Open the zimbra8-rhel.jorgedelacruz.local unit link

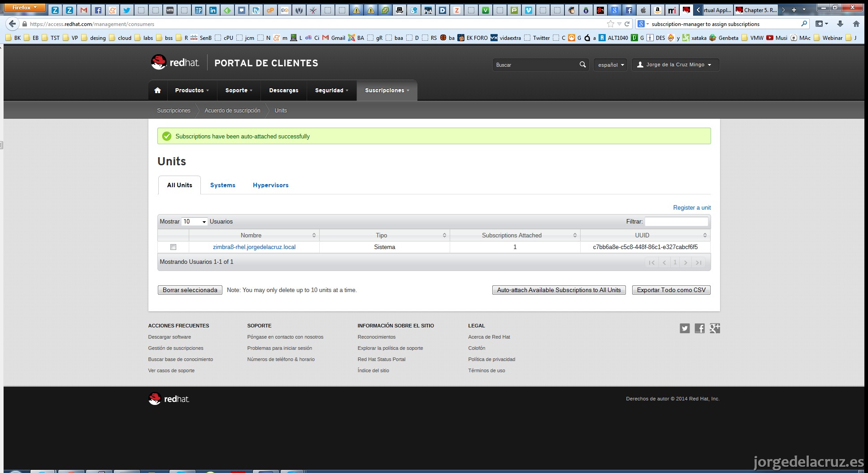254,247
